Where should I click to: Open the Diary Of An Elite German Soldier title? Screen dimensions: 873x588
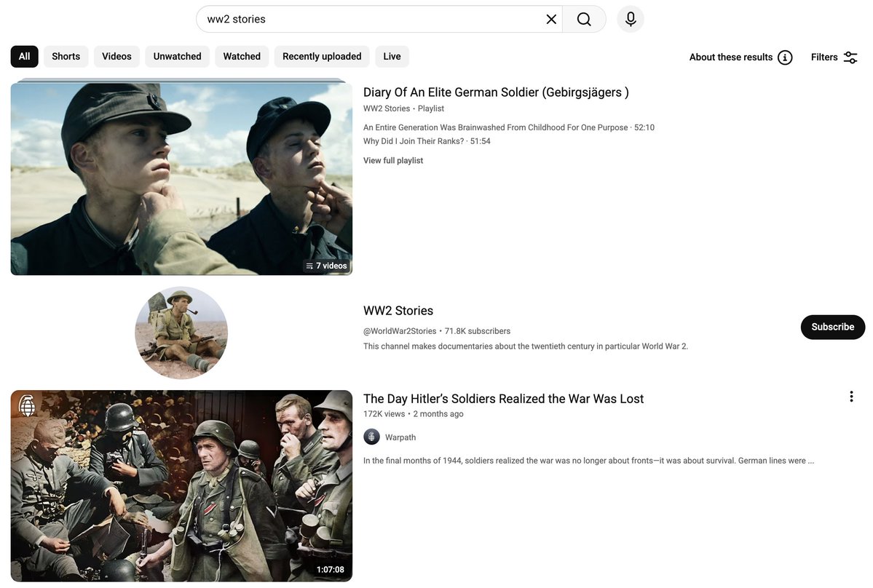496,92
